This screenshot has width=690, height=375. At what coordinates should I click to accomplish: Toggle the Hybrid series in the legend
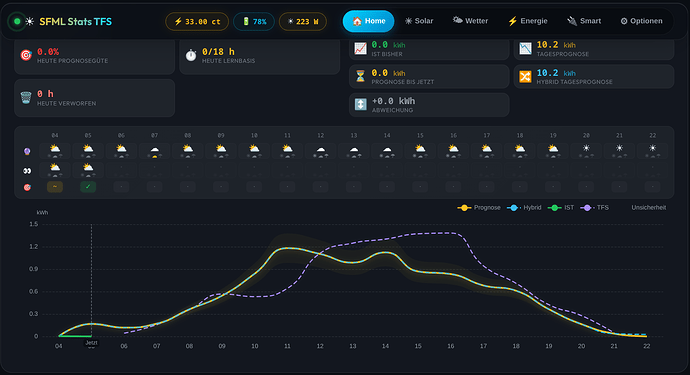point(524,207)
